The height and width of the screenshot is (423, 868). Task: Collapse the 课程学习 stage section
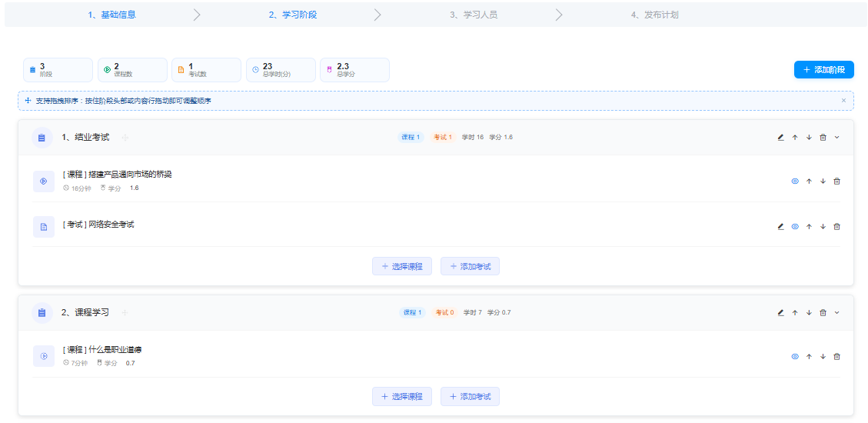(x=836, y=313)
